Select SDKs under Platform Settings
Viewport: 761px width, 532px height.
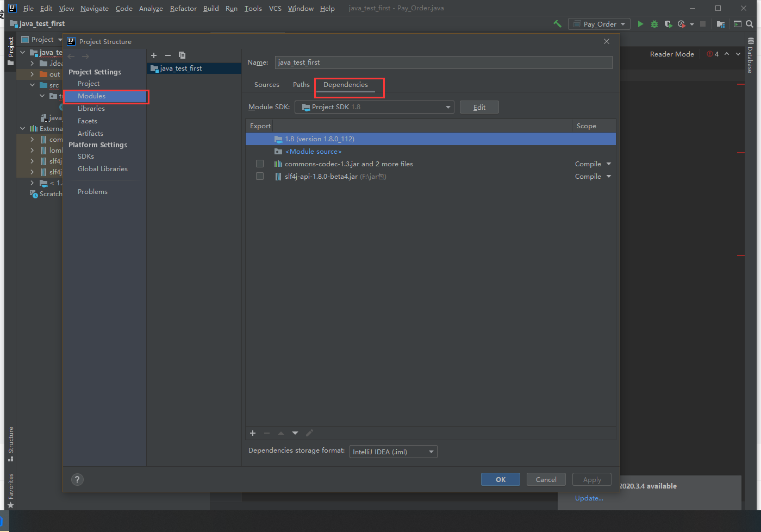pos(86,157)
